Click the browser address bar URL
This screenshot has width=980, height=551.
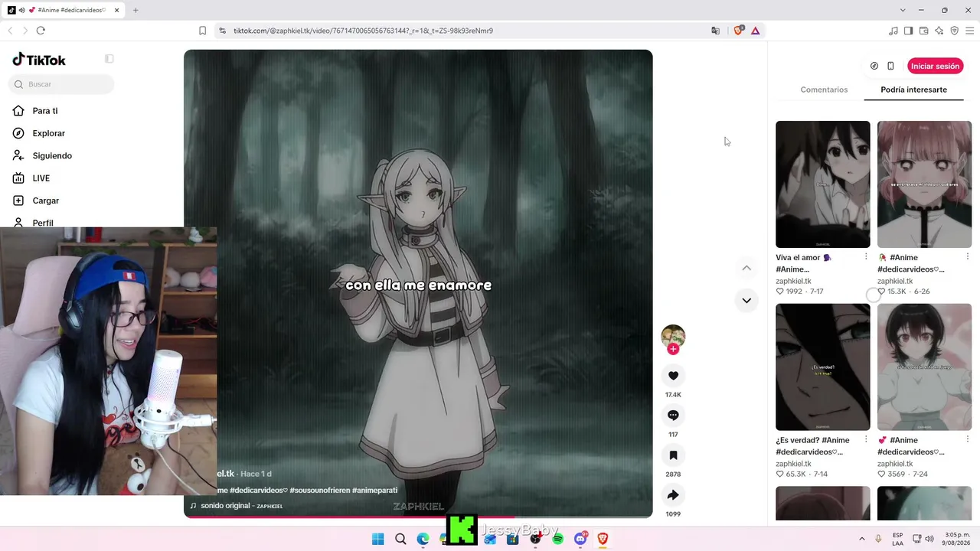point(363,31)
